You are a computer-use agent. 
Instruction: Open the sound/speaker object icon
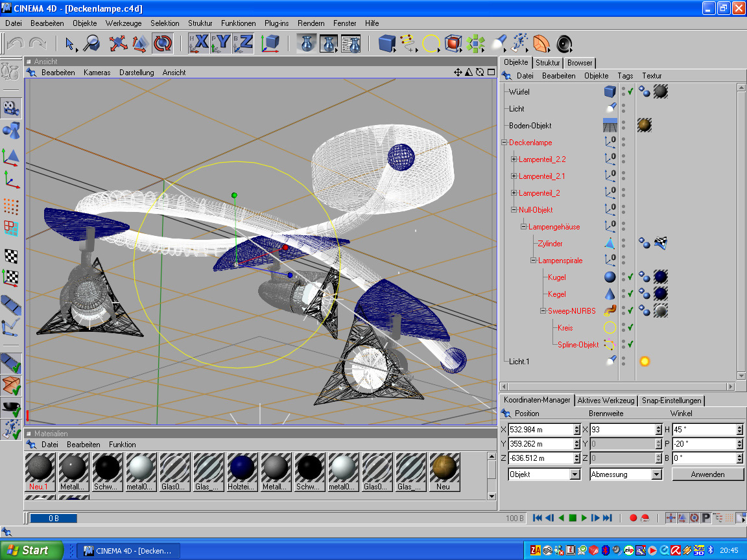click(563, 43)
